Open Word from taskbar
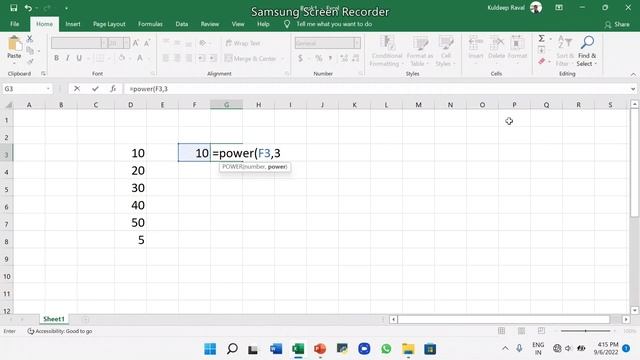The height and width of the screenshot is (360, 640). click(276, 349)
